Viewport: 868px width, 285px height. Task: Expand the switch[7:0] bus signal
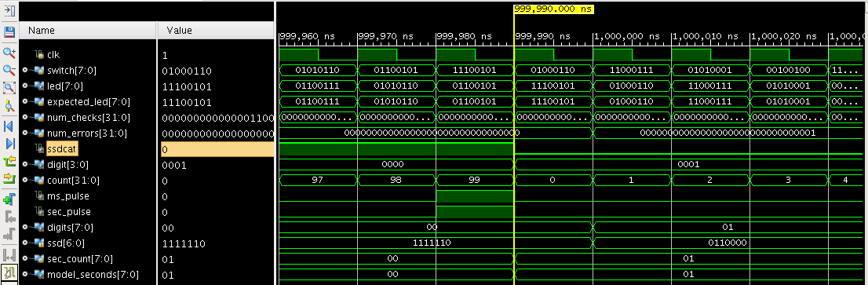[x=24, y=71]
